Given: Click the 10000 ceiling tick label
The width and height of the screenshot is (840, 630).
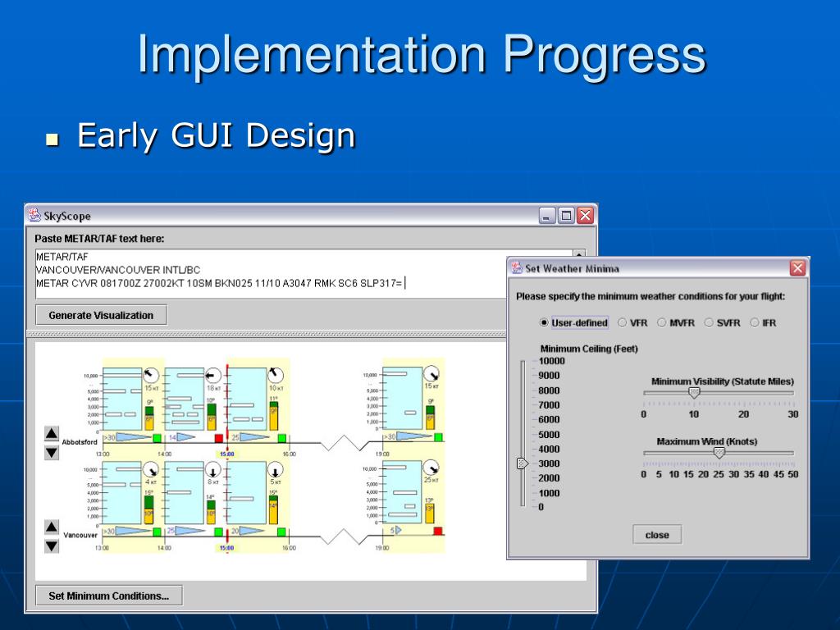Looking at the screenshot, I should tap(552, 361).
